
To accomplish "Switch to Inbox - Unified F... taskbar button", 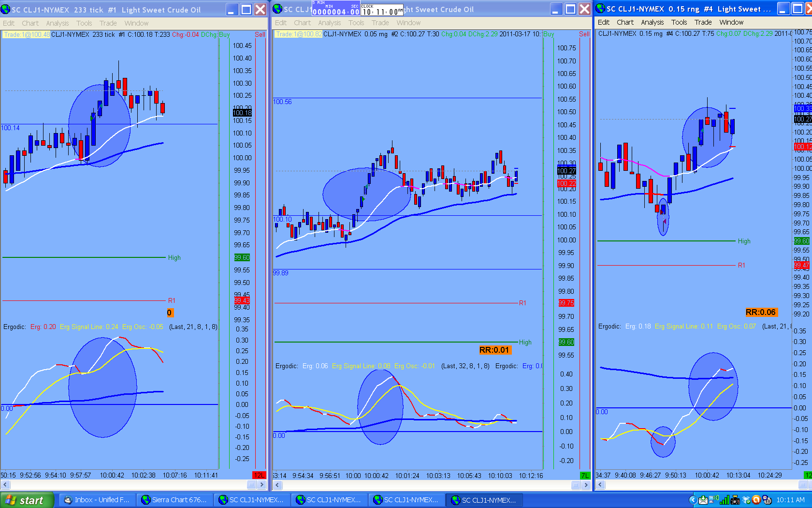I will [97, 500].
